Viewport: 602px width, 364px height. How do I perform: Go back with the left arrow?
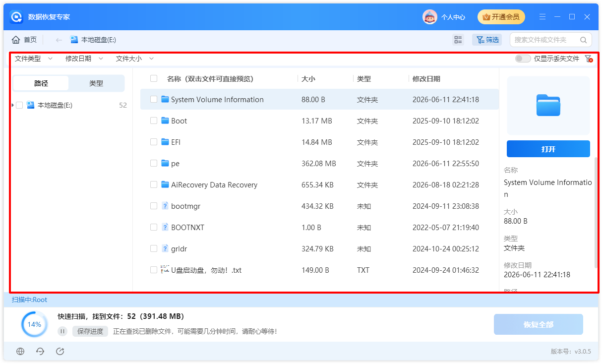tap(59, 40)
